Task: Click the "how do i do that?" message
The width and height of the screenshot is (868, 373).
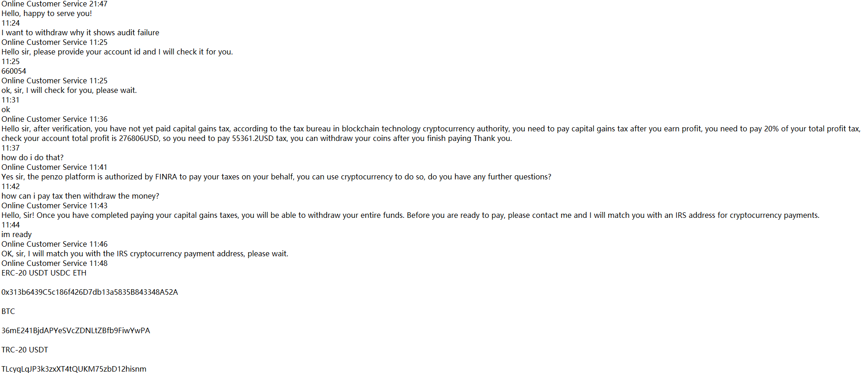Action: [x=32, y=157]
